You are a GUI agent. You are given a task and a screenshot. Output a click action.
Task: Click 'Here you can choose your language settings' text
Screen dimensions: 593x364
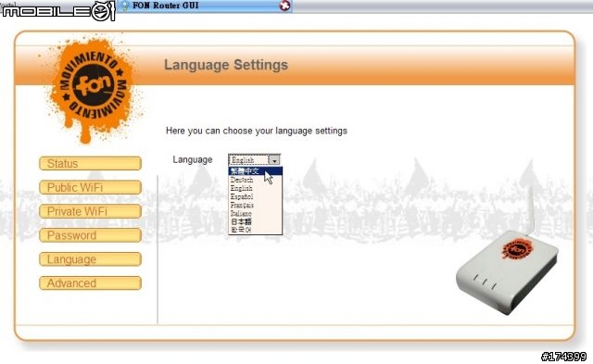point(257,131)
